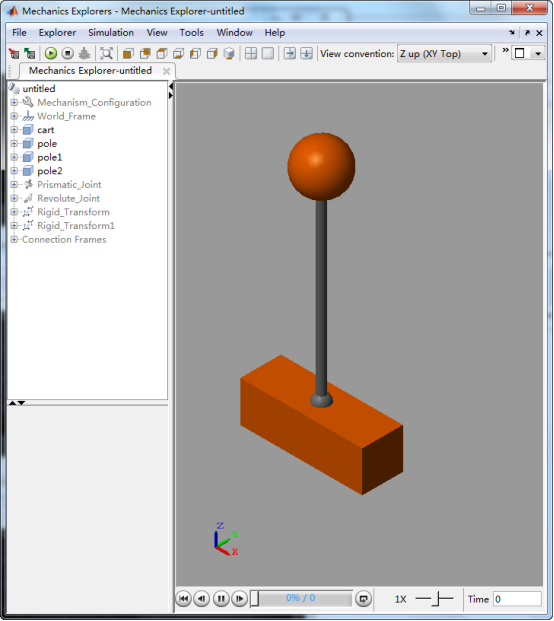The image size is (554, 621).
Task: Adjust the 1X playback speed slider
Action: (434, 599)
